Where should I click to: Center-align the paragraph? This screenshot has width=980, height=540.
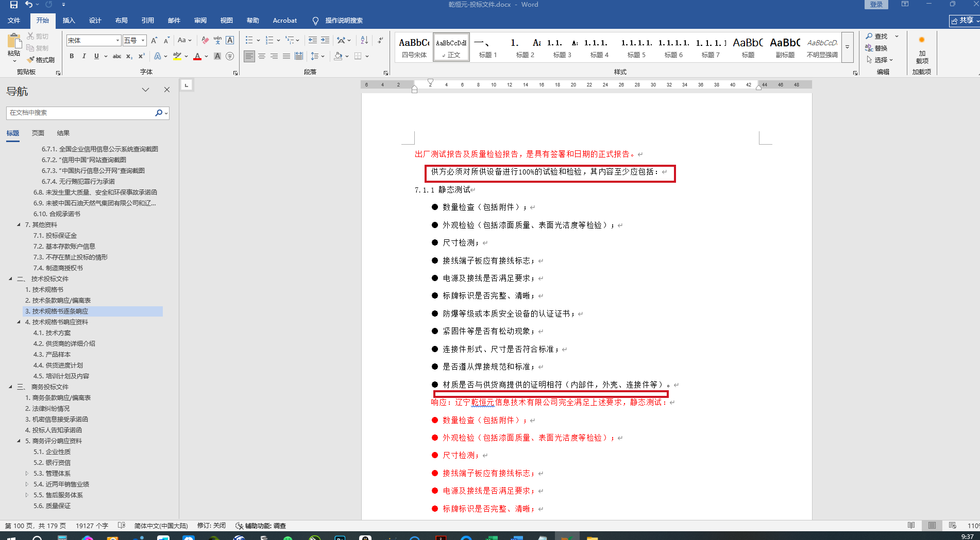pyautogui.click(x=262, y=56)
